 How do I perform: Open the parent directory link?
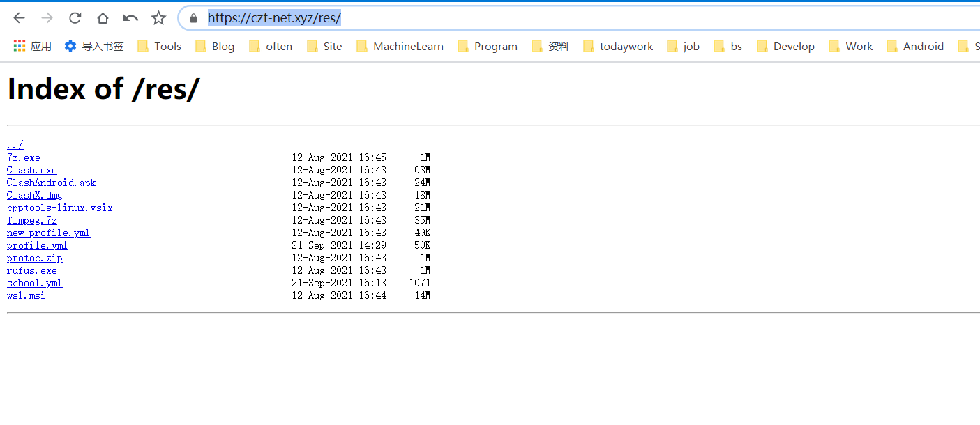(x=14, y=144)
